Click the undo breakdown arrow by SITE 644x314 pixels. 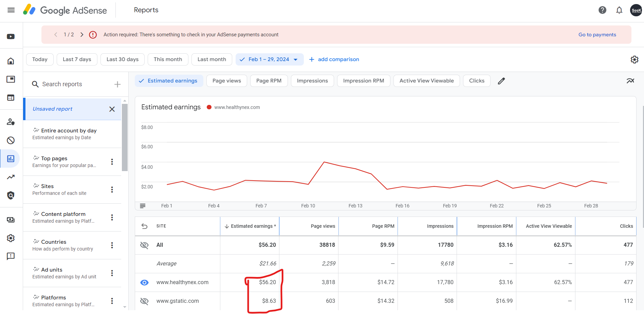tap(144, 226)
